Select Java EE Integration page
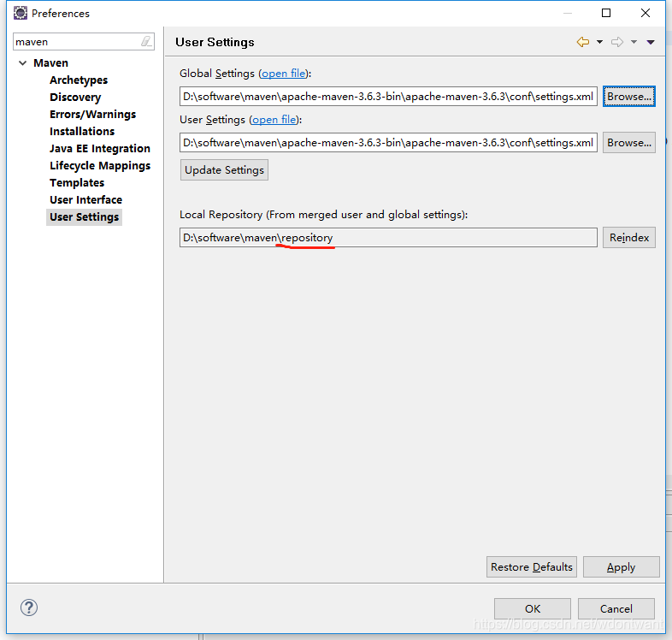Image resolution: width=672 pixels, height=640 pixels. (100, 148)
